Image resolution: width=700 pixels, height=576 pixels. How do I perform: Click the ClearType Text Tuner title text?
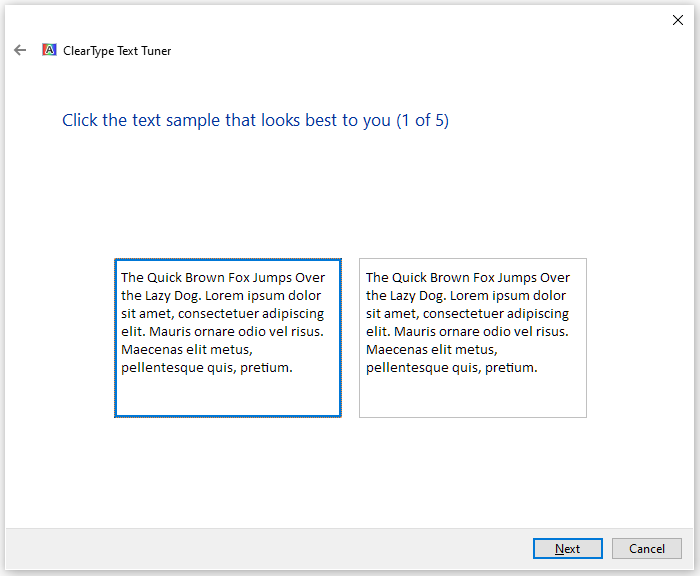tap(117, 51)
